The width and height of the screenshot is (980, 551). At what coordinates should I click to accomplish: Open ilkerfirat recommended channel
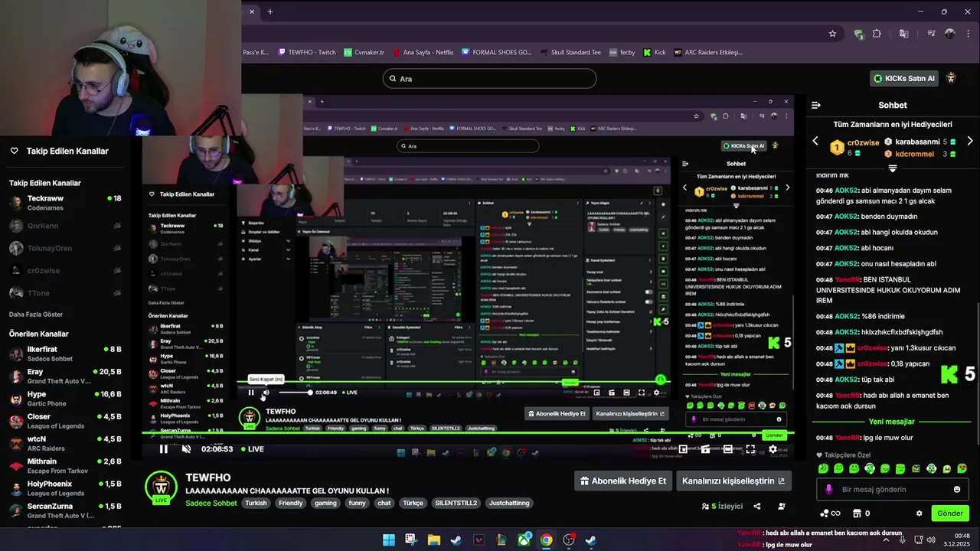(x=65, y=354)
